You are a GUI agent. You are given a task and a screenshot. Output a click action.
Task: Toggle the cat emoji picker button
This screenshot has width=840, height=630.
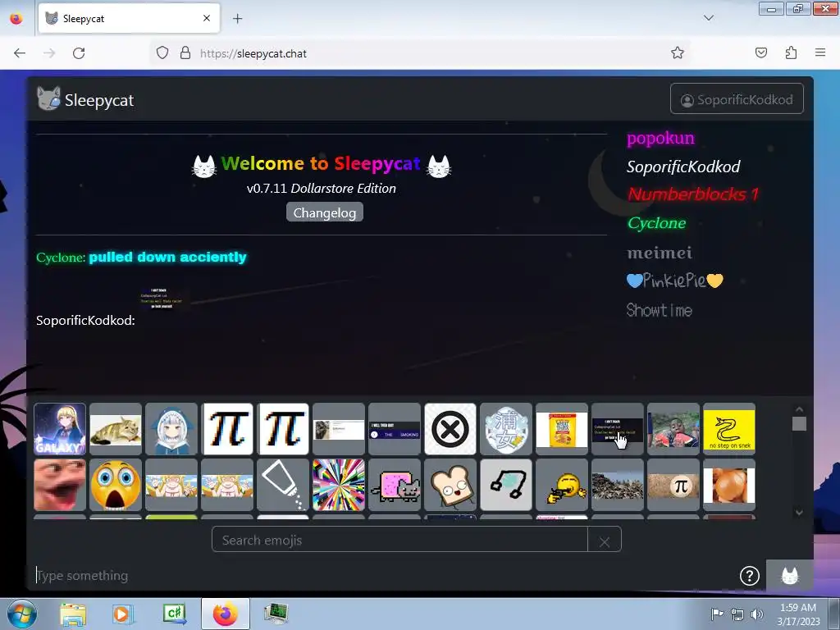pos(790,575)
